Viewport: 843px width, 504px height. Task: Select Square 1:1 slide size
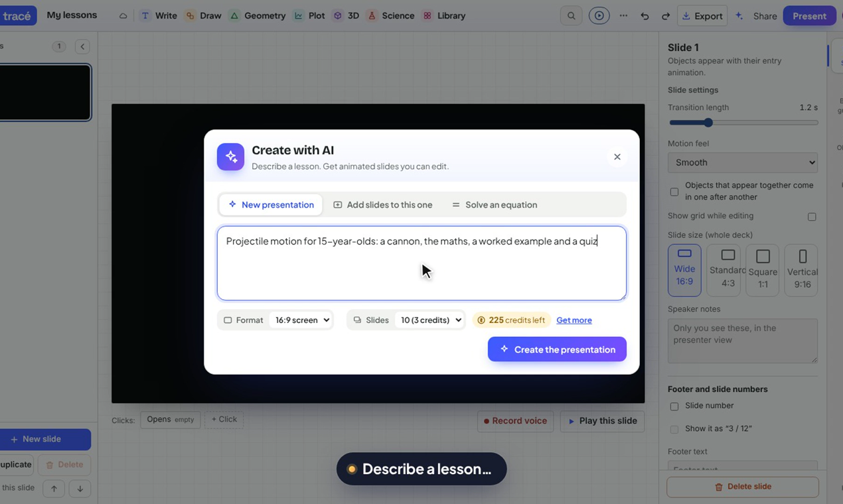point(763,270)
